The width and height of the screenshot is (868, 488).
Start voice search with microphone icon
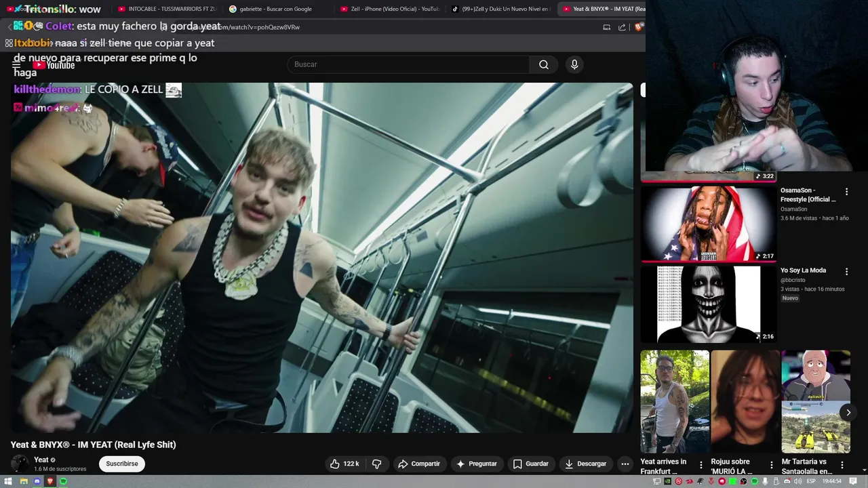click(574, 64)
